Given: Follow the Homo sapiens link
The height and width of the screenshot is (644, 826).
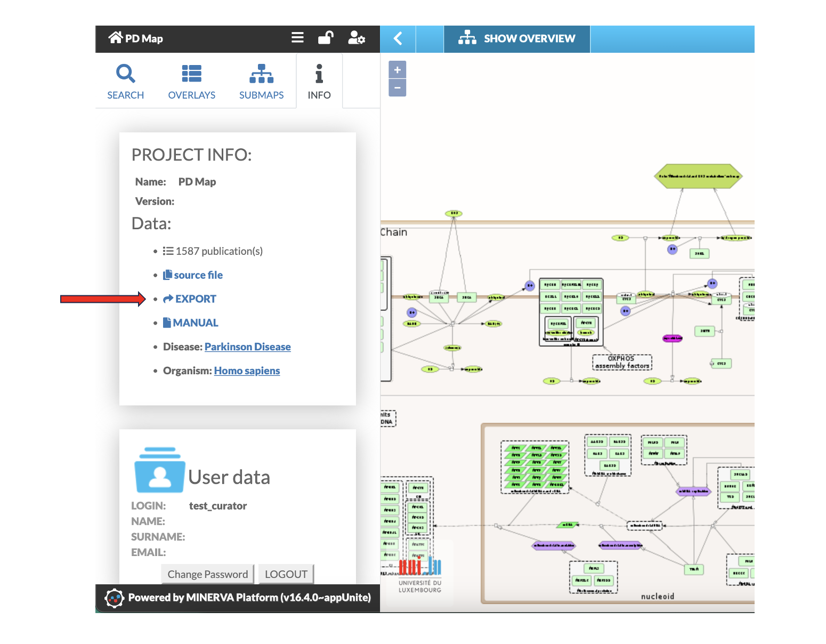Looking at the screenshot, I should 247,371.
